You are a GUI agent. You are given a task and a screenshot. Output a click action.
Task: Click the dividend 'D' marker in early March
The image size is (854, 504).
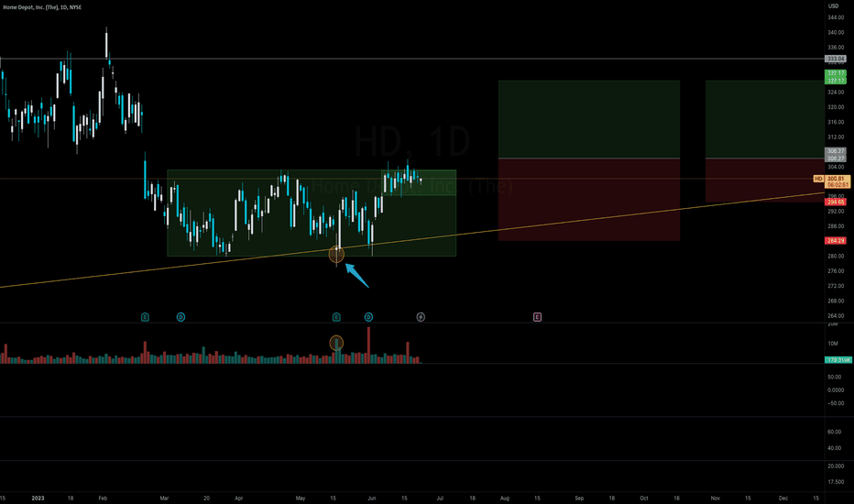[x=181, y=317]
